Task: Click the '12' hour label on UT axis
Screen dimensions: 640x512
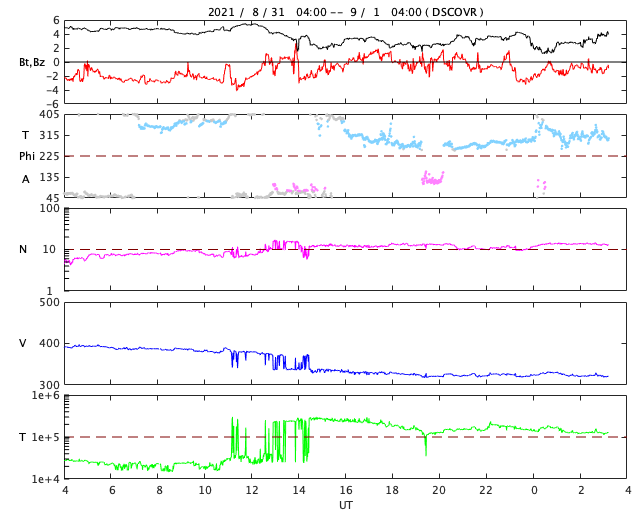Action: pos(252,490)
